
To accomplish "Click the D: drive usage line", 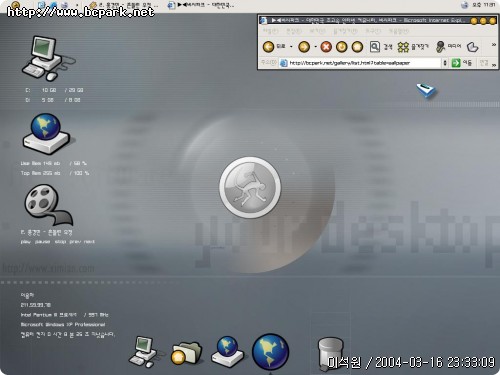I will point(53,100).
